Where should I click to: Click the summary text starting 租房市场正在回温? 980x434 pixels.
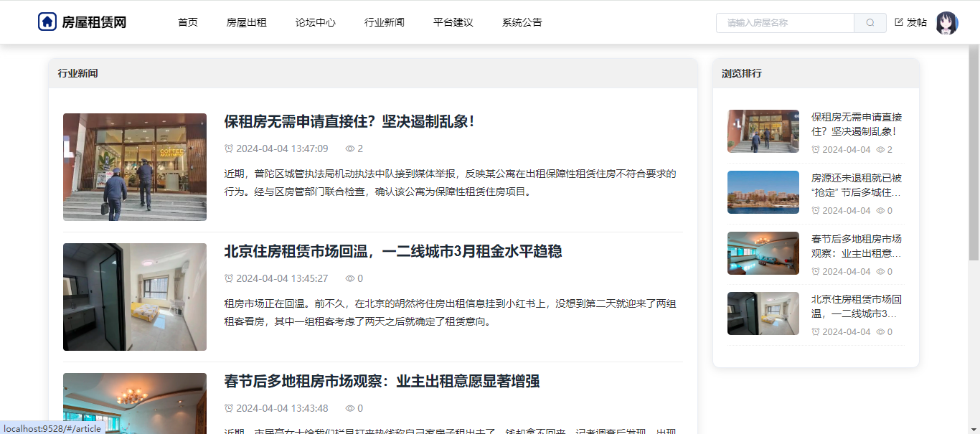point(450,313)
